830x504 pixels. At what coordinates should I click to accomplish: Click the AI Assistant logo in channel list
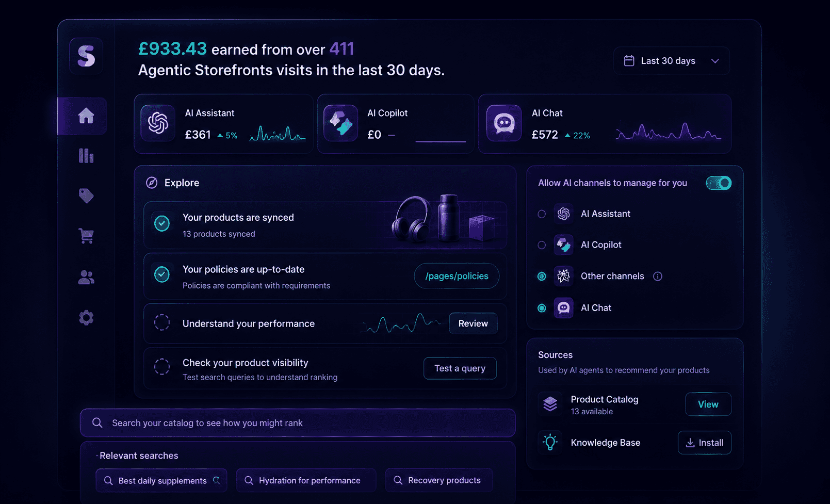tap(564, 214)
